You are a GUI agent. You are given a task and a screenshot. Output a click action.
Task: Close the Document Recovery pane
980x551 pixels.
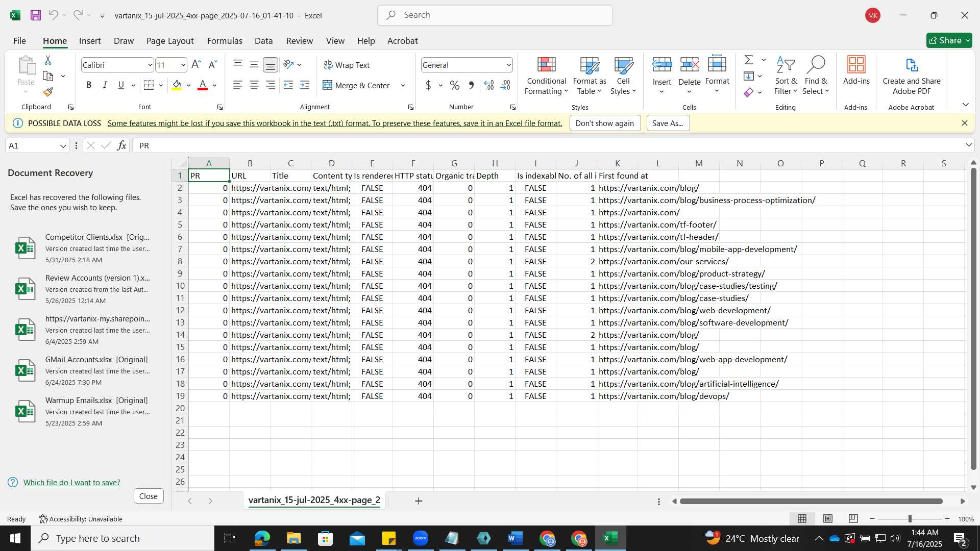point(149,496)
